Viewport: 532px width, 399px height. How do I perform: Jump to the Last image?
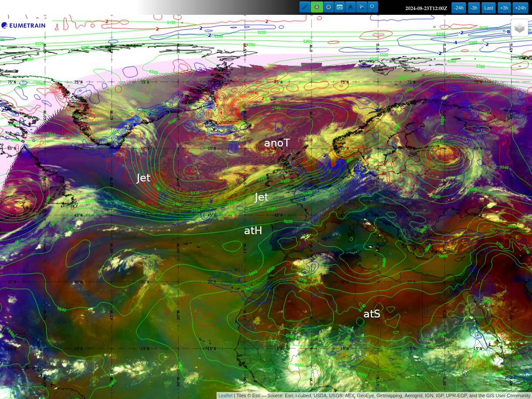click(x=489, y=8)
